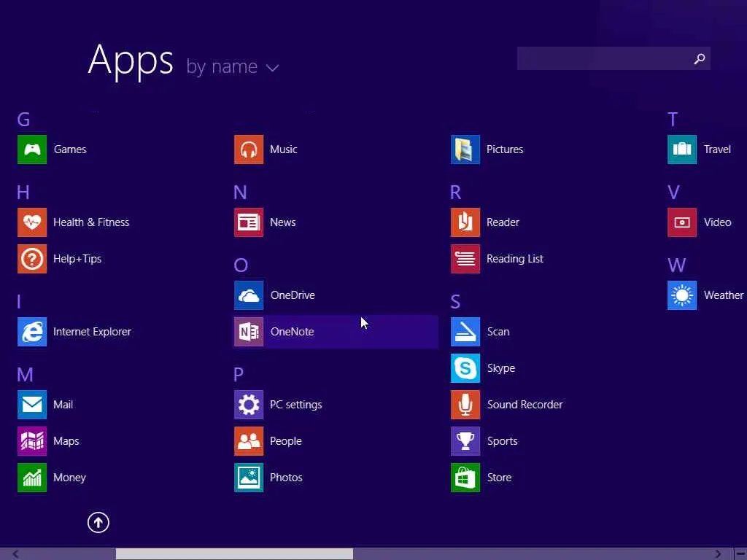
Task: Open the Photos app icon
Action: coord(249,477)
